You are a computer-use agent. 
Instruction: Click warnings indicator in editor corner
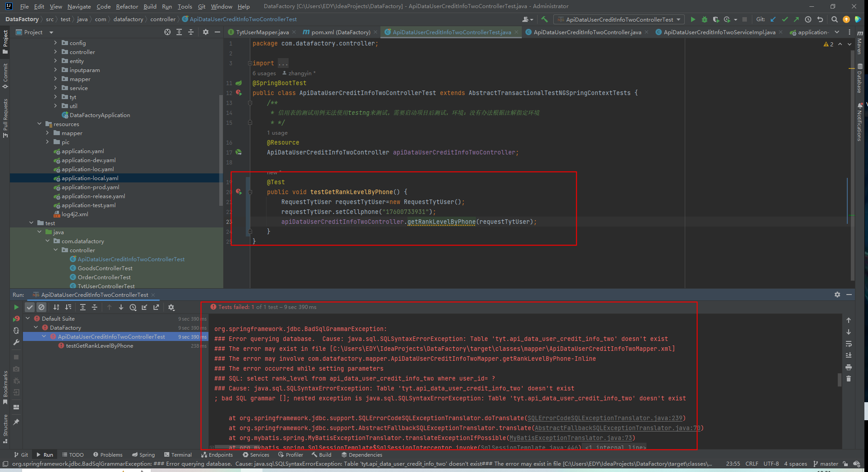click(x=828, y=44)
